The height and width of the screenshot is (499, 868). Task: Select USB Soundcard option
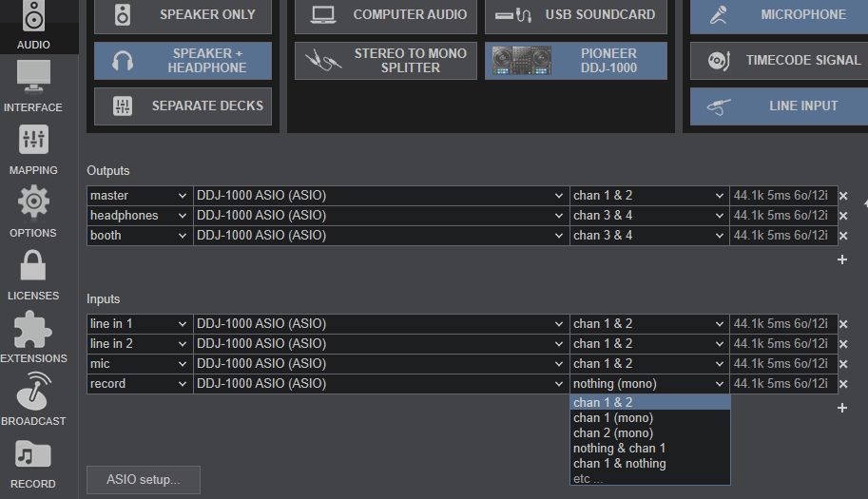(576, 15)
